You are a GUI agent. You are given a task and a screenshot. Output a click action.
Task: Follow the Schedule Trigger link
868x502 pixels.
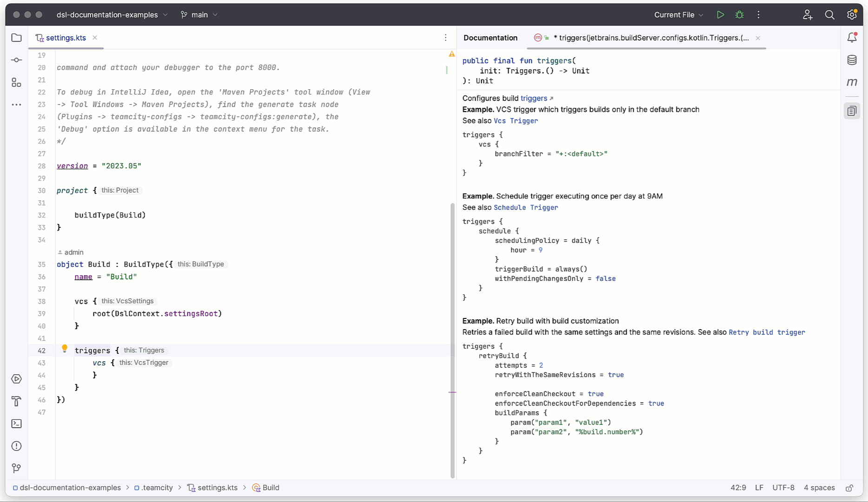point(526,208)
